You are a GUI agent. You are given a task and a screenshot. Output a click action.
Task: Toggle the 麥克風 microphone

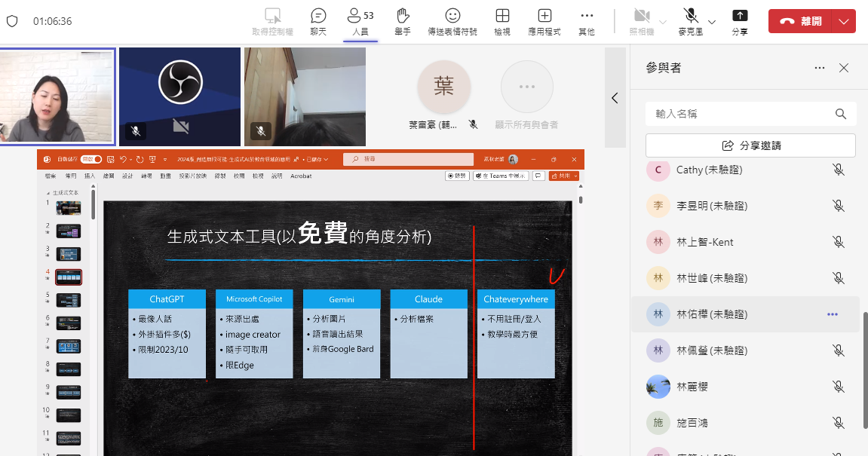coord(690,22)
